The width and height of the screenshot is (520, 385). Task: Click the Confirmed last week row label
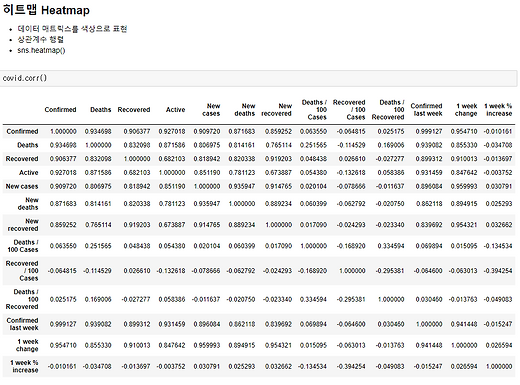(x=23, y=324)
